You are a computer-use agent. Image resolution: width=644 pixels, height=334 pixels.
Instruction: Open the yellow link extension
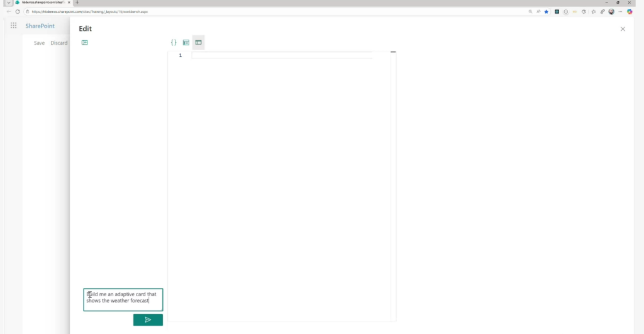click(x=575, y=11)
